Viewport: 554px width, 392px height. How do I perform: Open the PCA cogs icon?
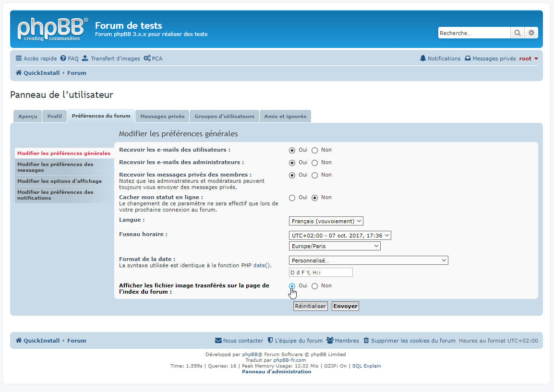147,59
